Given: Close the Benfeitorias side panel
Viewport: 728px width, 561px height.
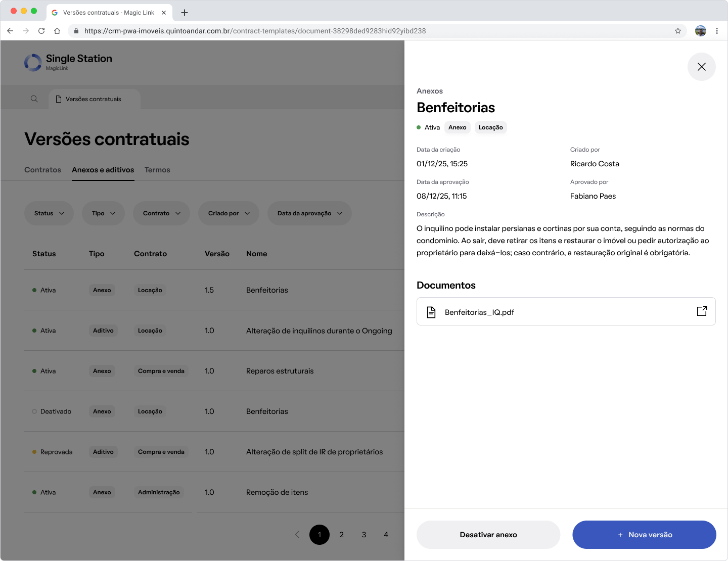Looking at the screenshot, I should (702, 67).
